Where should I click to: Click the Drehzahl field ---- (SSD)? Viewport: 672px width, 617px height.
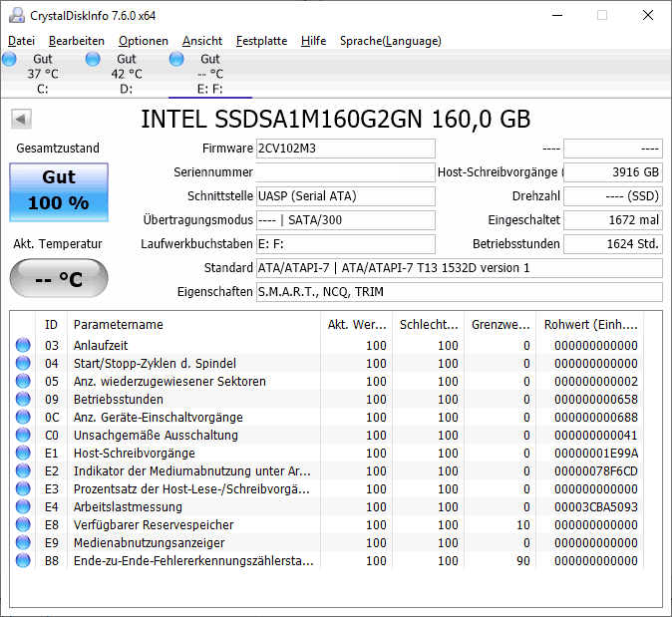613,196
